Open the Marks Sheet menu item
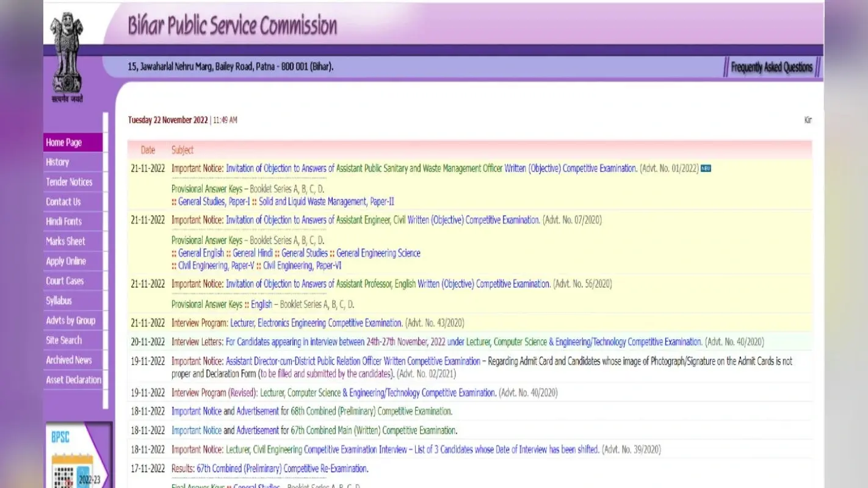 point(73,242)
